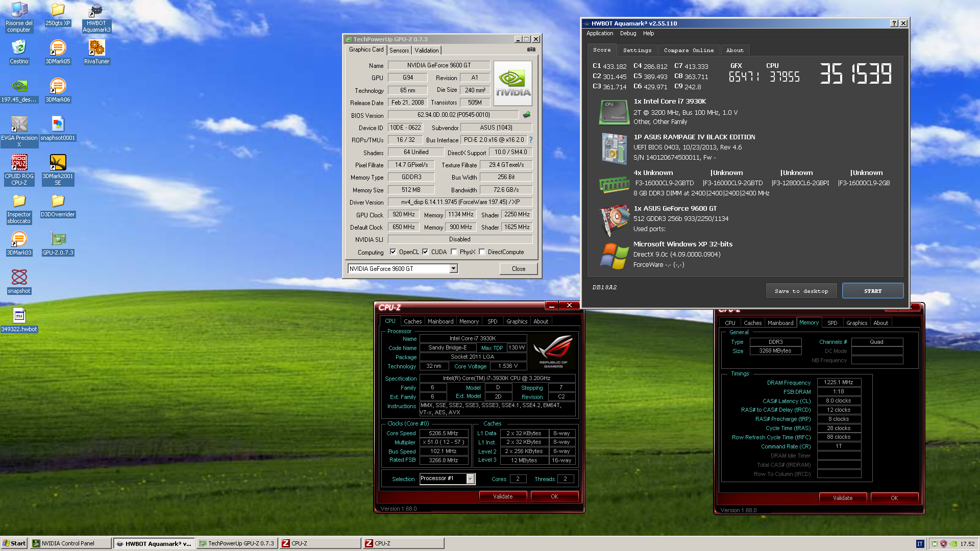The image size is (980, 551).
Task: Click the GPU-Z camera screenshot icon
Action: [x=531, y=49]
